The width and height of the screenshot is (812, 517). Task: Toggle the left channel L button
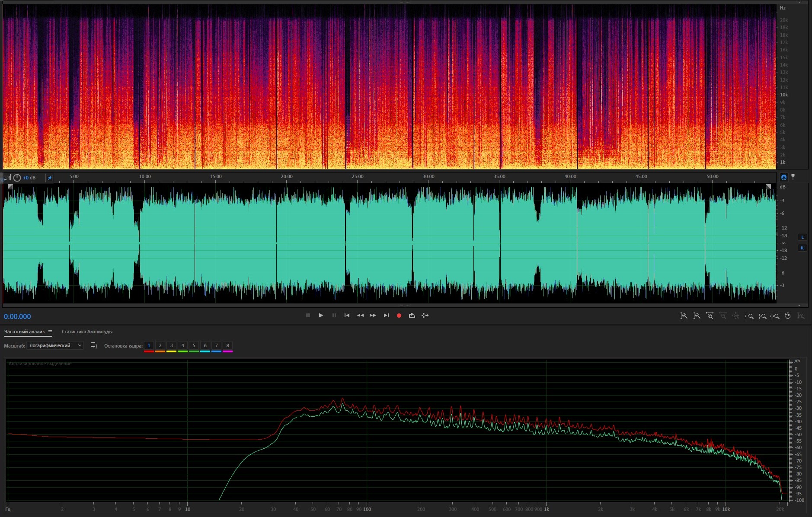(802, 237)
